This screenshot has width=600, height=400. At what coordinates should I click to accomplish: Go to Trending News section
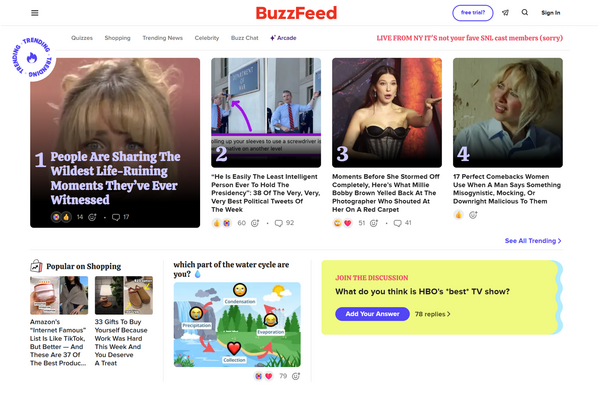[x=163, y=38]
